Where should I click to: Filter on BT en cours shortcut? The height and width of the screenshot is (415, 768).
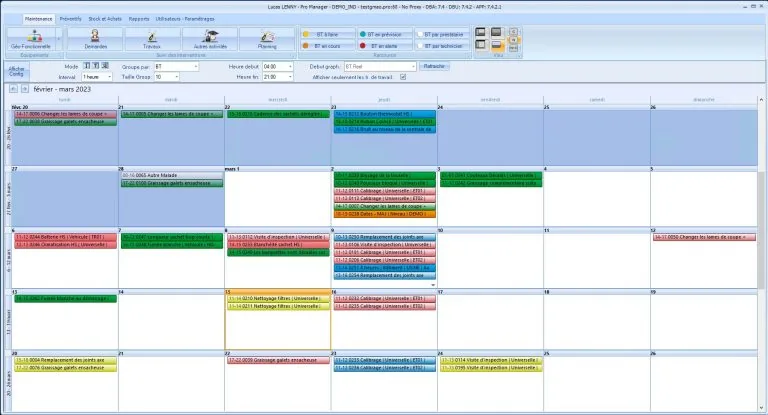327,46
